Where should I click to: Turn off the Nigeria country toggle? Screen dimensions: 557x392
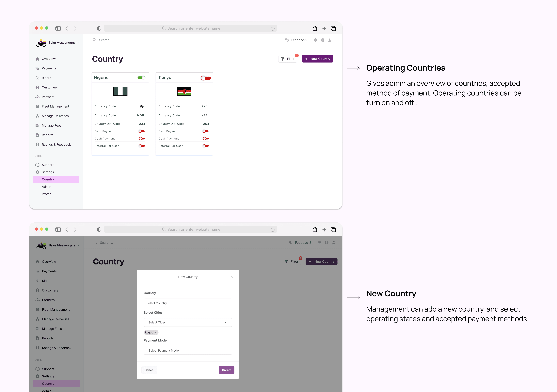click(x=141, y=78)
